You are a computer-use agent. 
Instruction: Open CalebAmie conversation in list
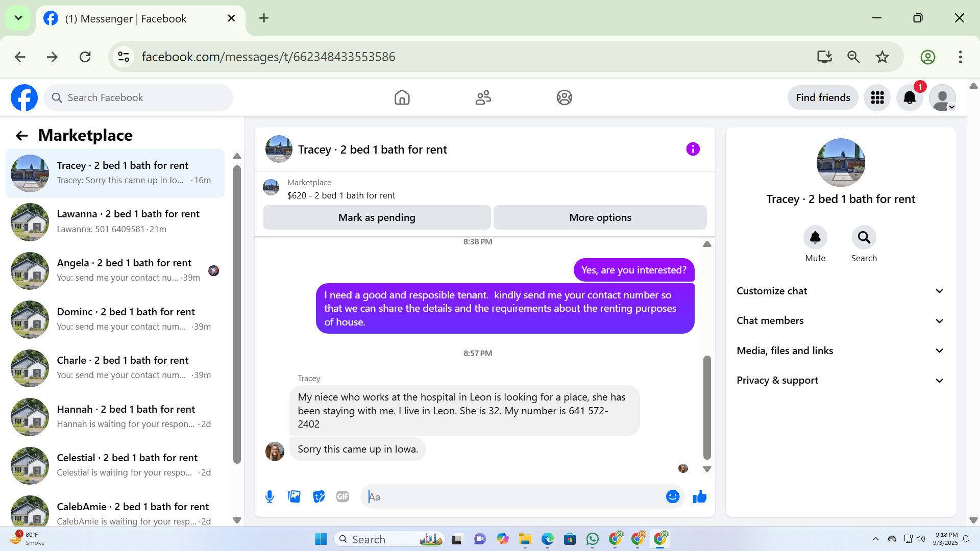coord(115,511)
